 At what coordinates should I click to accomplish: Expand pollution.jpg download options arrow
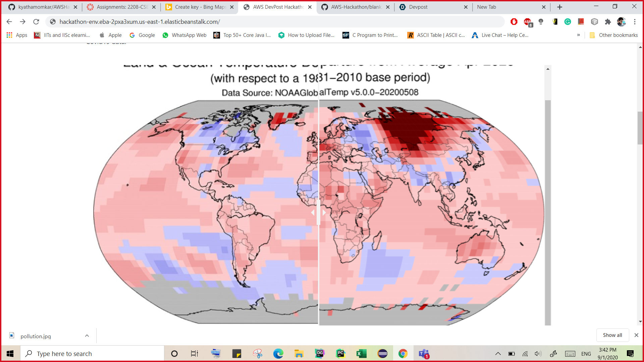pyautogui.click(x=87, y=336)
